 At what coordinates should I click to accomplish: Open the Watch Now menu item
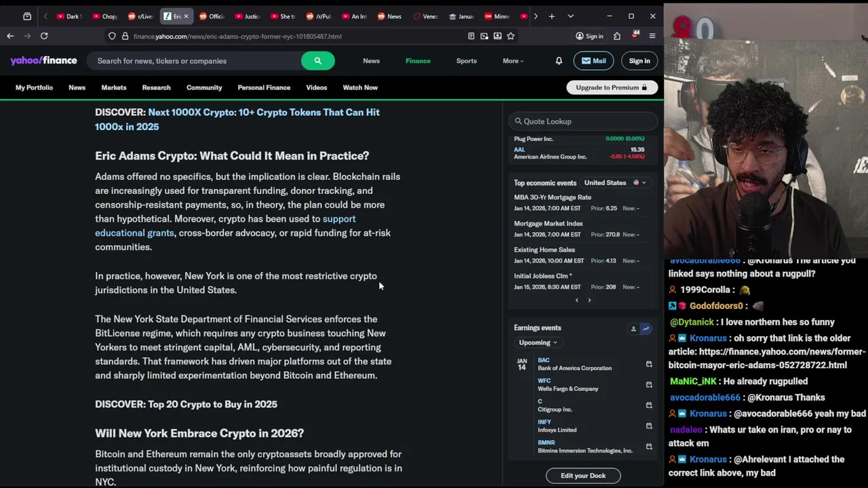[360, 87]
